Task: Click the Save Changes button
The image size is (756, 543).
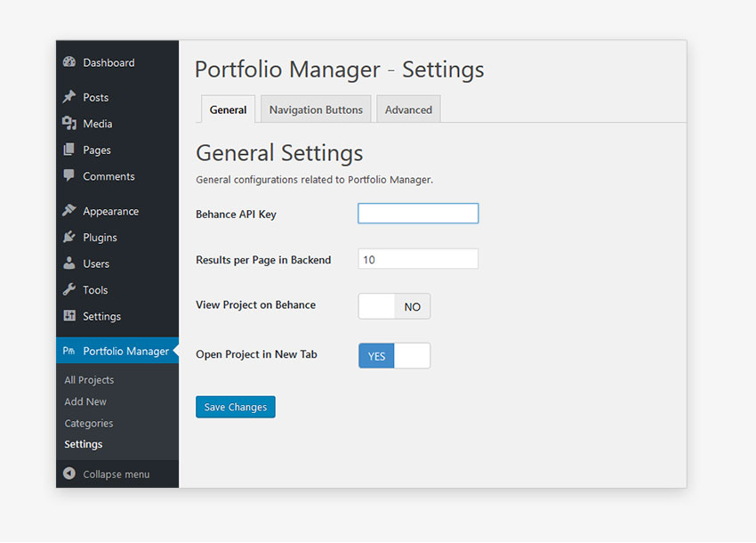Action: pyautogui.click(x=236, y=407)
